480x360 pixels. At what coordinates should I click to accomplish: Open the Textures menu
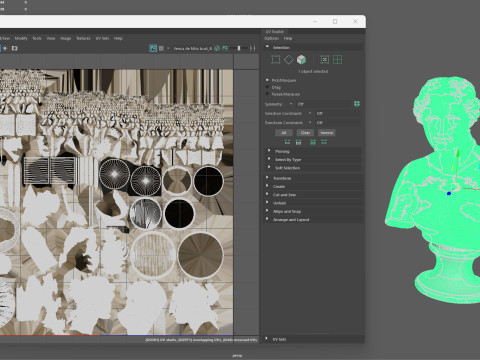click(x=83, y=38)
